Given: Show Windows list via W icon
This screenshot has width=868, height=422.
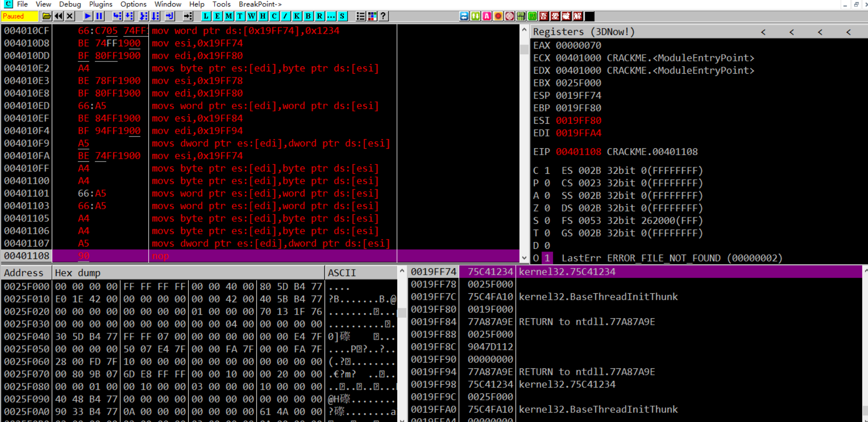Looking at the screenshot, I should 251,16.
